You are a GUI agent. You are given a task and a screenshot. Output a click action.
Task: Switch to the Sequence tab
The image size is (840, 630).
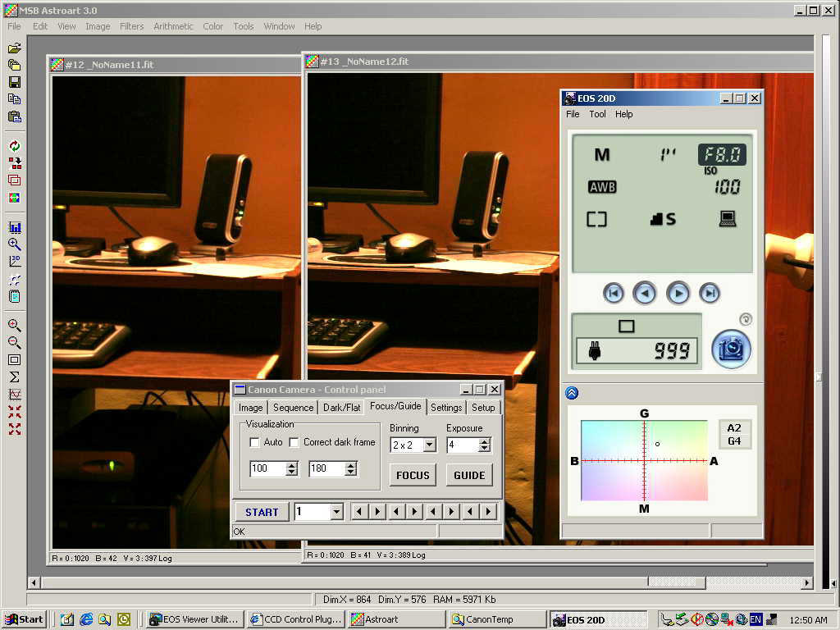pyautogui.click(x=293, y=408)
